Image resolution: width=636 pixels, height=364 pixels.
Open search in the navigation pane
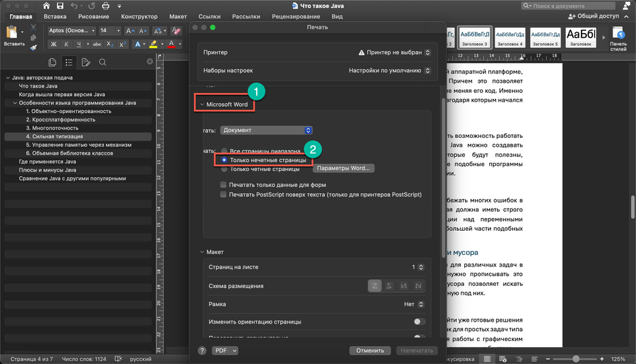point(102,62)
